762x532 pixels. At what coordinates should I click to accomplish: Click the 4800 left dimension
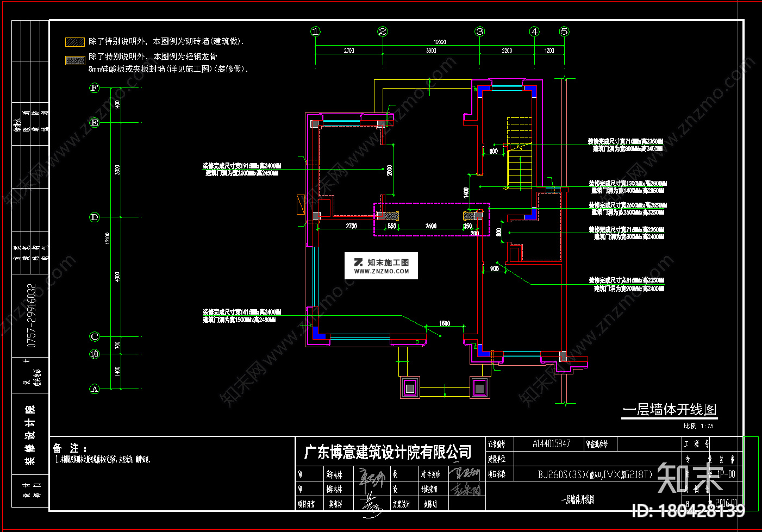[117, 277]
